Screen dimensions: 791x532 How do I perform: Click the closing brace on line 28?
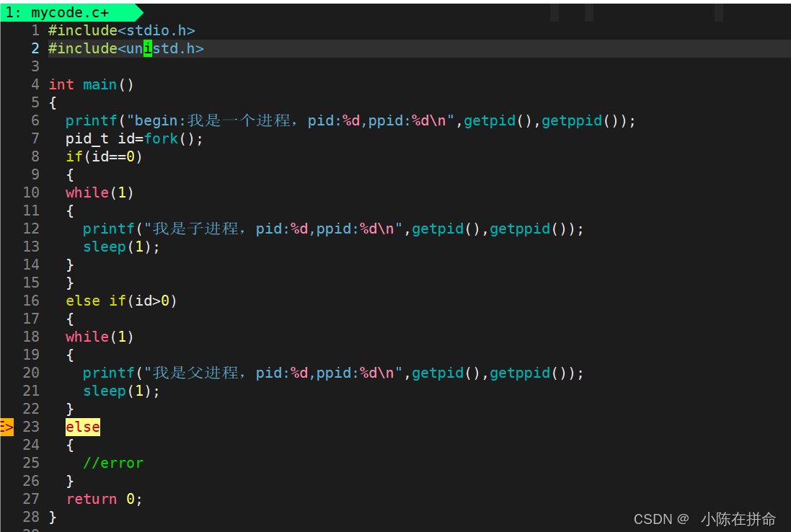[53, 518]
